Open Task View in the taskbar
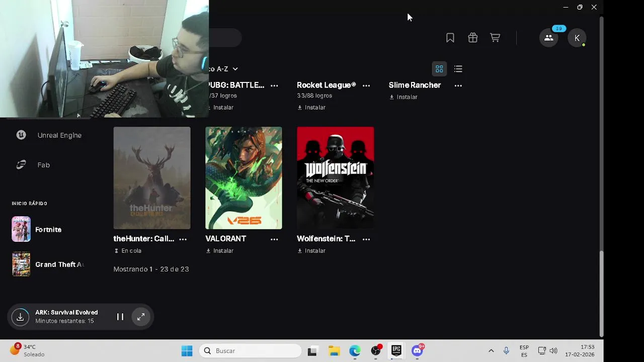644x362 pixels. tap(312, 351)
